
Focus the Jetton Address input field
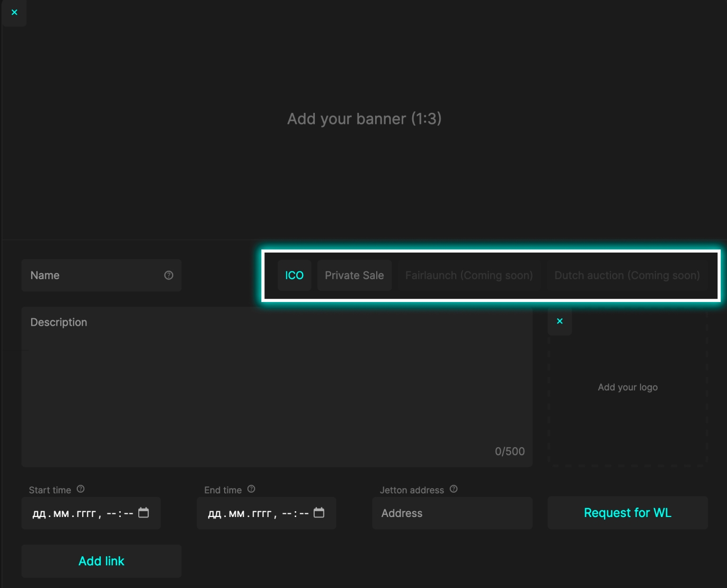[x=452, y=513]
